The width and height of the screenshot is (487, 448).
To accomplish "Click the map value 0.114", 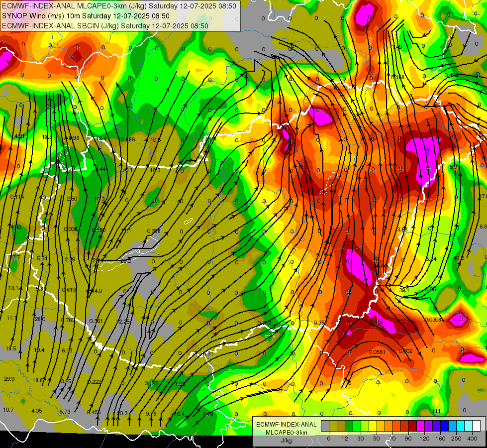I will point(17,197).
